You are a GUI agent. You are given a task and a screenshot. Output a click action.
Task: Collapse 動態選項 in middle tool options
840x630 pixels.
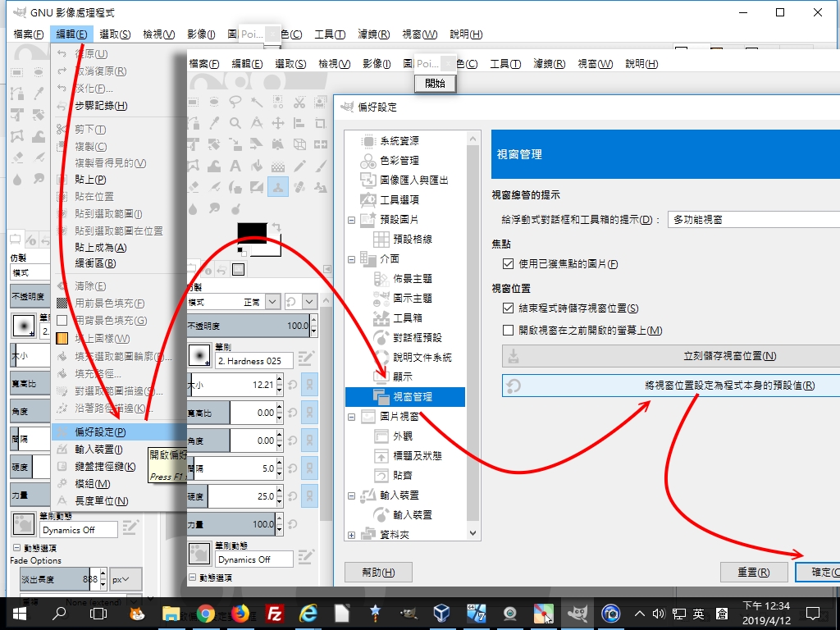click(x=193, y=577)
